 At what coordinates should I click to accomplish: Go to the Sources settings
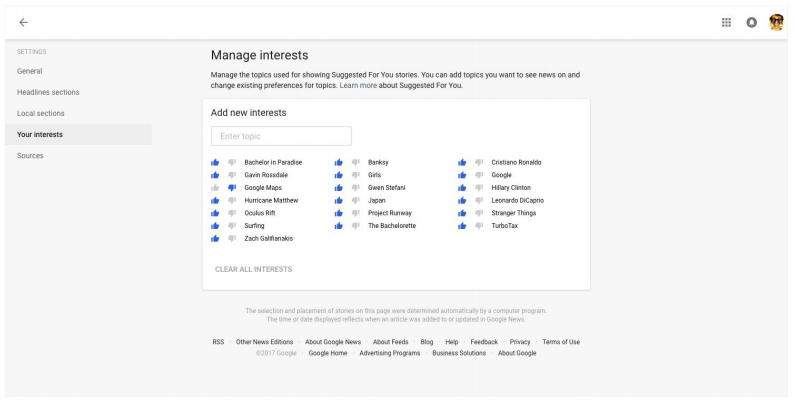[x=32, y=156]
